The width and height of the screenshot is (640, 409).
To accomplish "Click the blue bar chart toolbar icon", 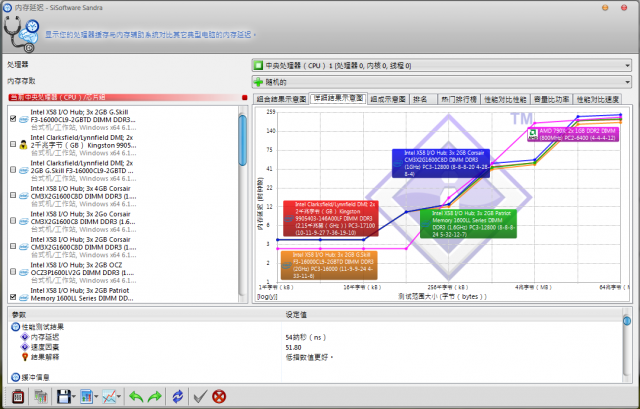I will (87, 396).
